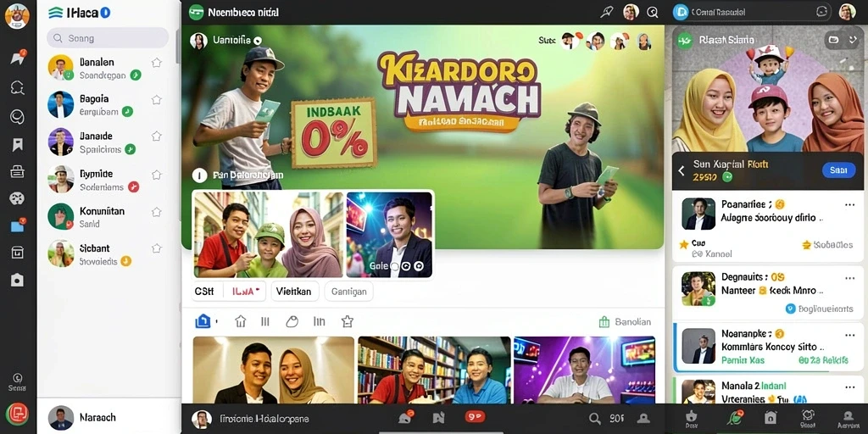Click the red notification badge in bottom bar

(x=475, y=418)
